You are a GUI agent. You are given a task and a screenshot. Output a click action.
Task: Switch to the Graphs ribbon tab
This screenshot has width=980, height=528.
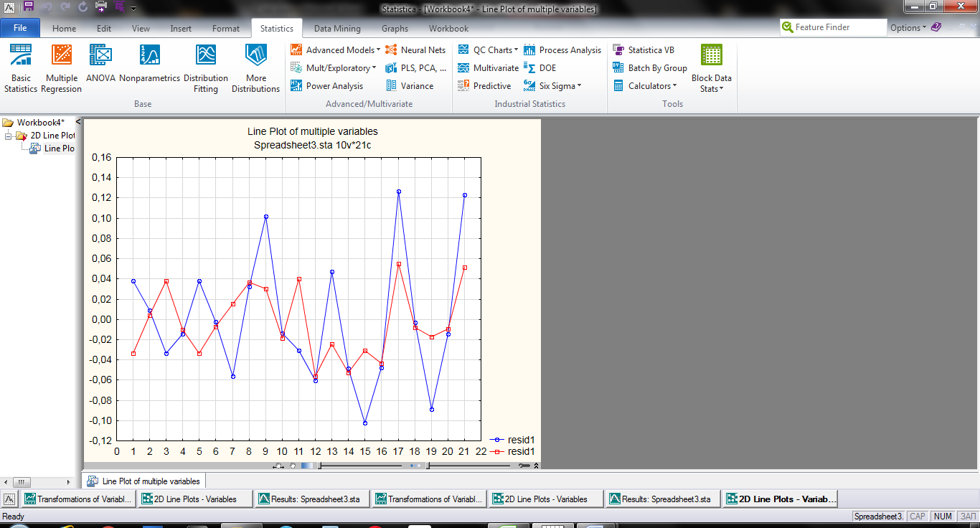395,29
